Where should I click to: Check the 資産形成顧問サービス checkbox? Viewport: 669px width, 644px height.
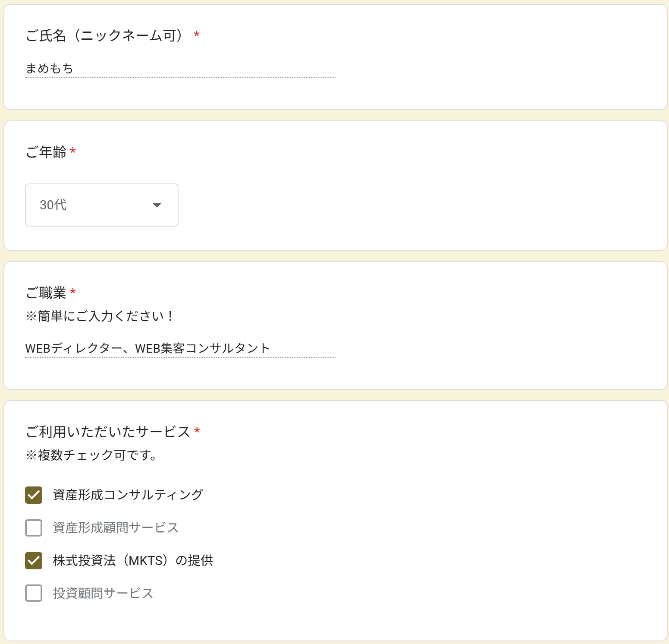[34, 528]
